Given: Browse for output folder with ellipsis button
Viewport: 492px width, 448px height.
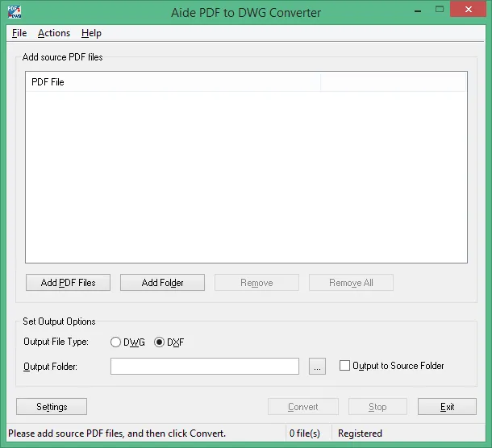Looking at the screenshot, I should [x=317, y=366].
